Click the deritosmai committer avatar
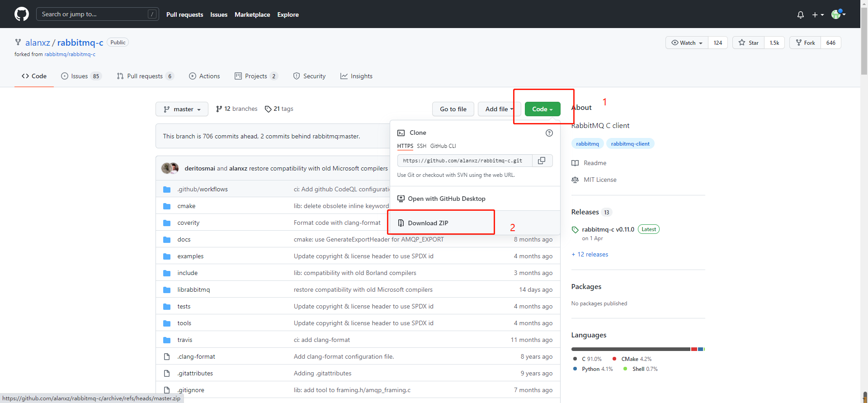The height and width of the screenshot is (403, 868). pos(166,168)
